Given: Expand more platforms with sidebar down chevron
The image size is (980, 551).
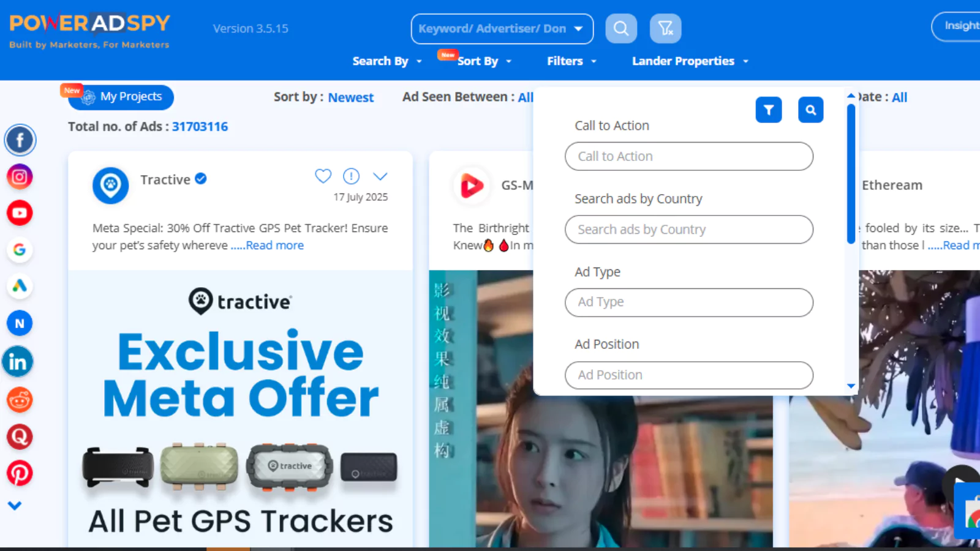Looking at the screenshot, I should [15, 506].
